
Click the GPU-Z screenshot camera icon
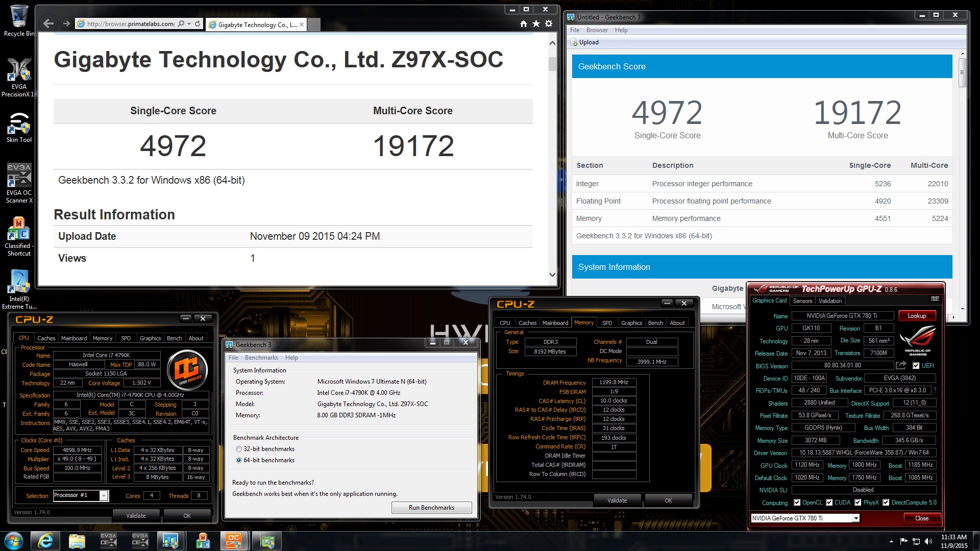935,299
